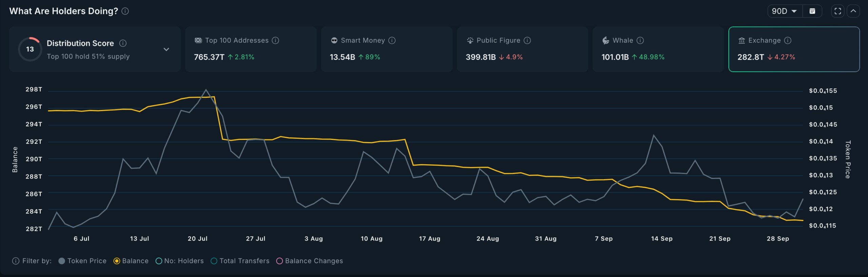868x277 pixels.
Task: Expand the Distribution Score chevron
Action: click(166, 50)
